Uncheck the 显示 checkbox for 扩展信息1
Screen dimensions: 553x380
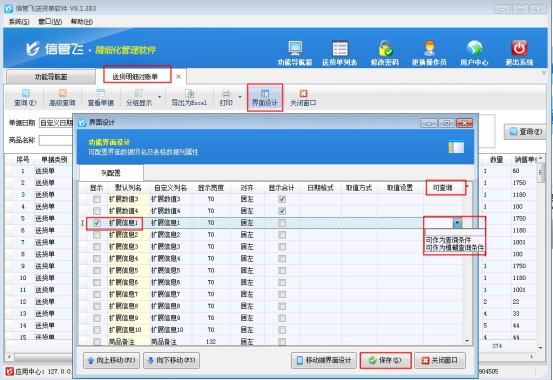coord(97,223)
